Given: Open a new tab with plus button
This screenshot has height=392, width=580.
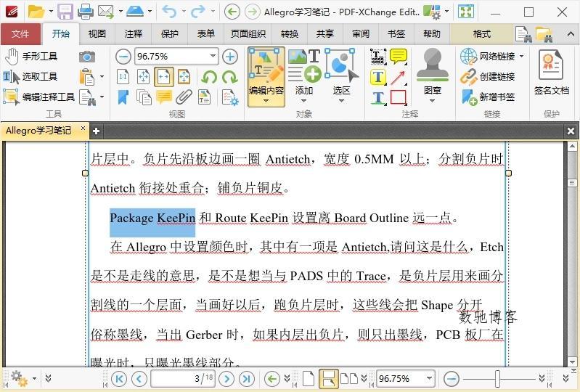Looking at the screenshot, I should click(96, 131).
